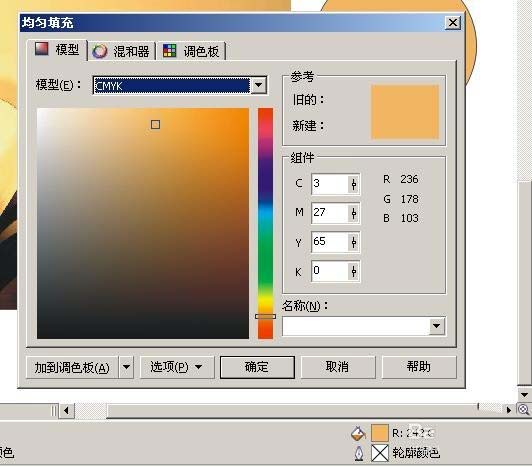Click the color picker marker in gradient field
Screen dimensions: 532x467
155,125
